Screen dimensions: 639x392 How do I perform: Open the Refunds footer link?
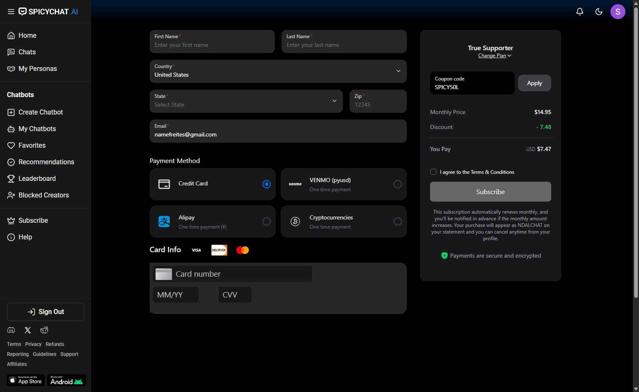55,344
